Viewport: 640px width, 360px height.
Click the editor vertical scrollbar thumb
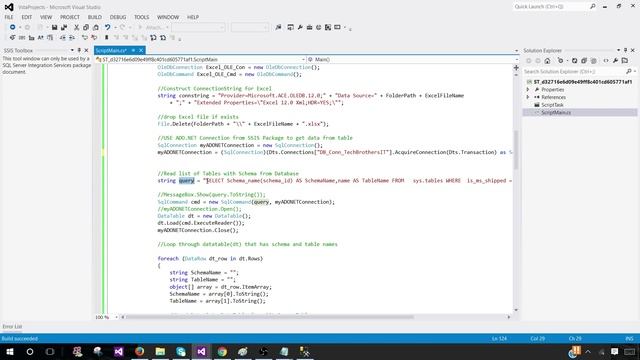click(516, 149)
